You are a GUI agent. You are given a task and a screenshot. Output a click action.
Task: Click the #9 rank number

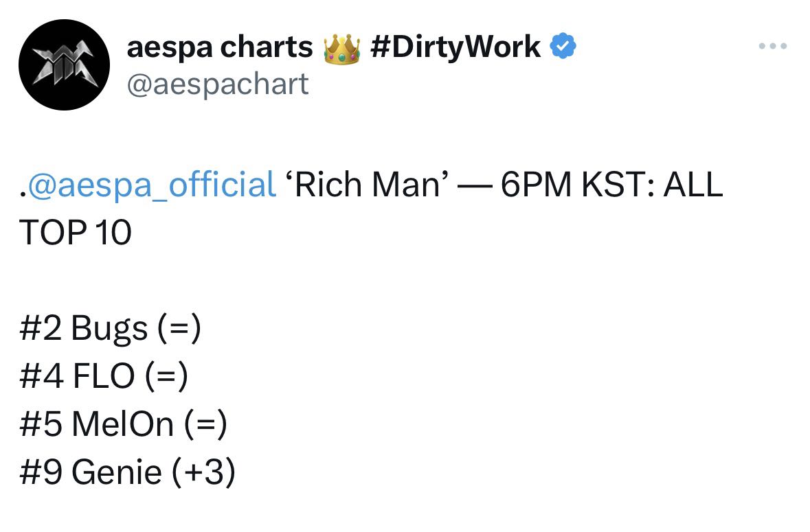(41, 472)
